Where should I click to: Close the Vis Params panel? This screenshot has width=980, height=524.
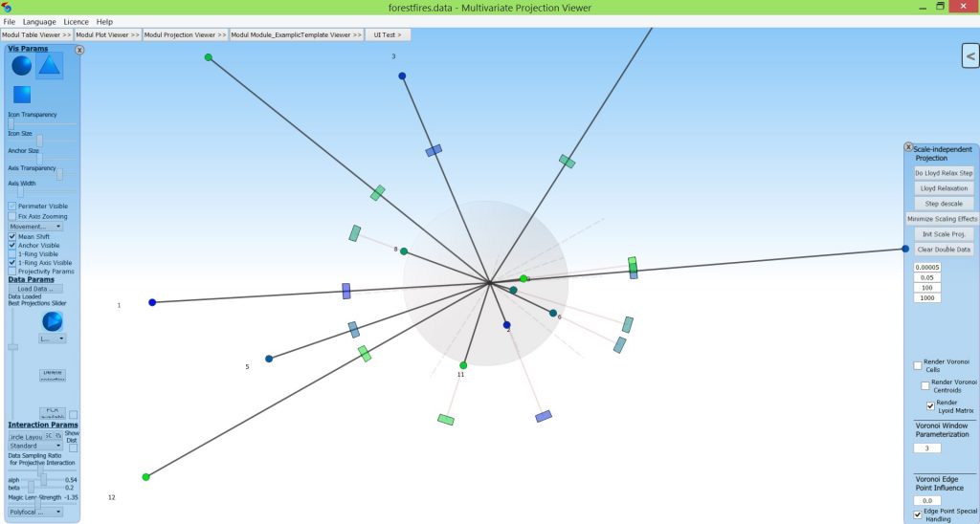point(79,50)
